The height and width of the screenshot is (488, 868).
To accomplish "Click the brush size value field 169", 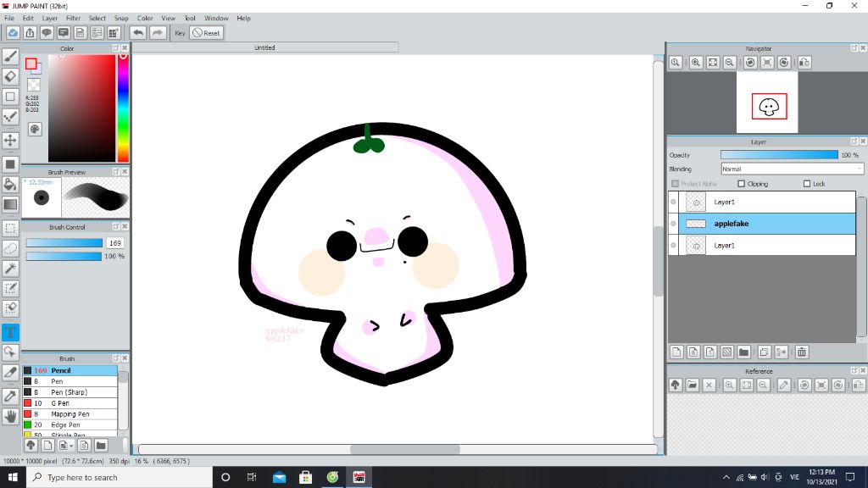I will [x=115, y=243].
